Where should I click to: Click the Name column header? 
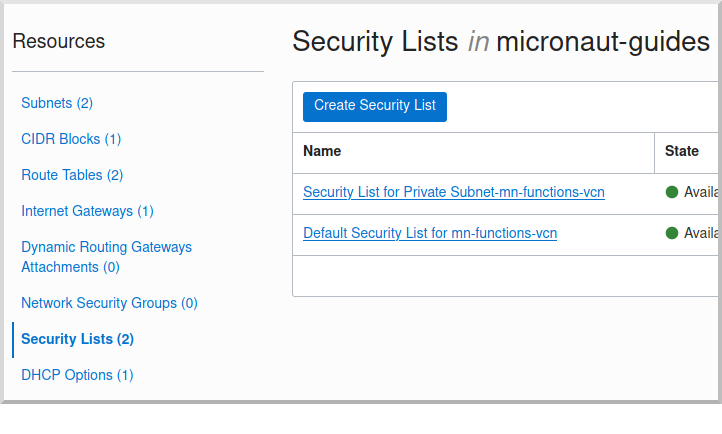(322, 151)
